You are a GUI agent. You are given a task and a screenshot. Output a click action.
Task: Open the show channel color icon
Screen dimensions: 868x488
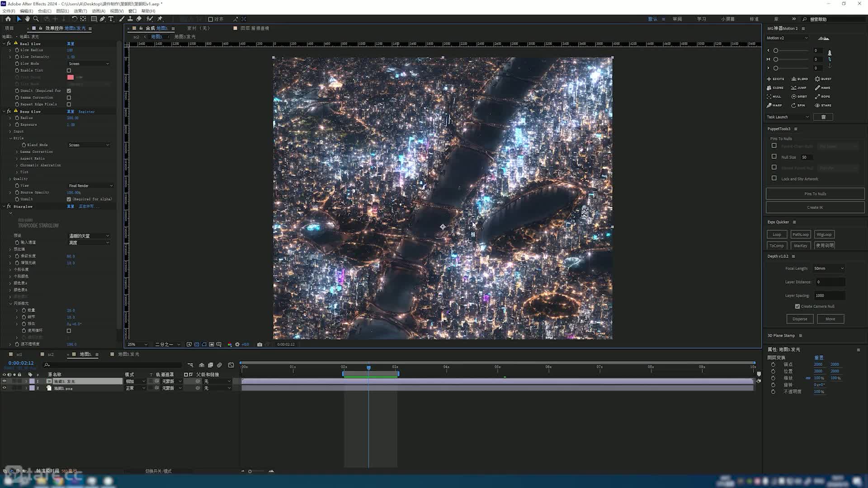[230, 344]
